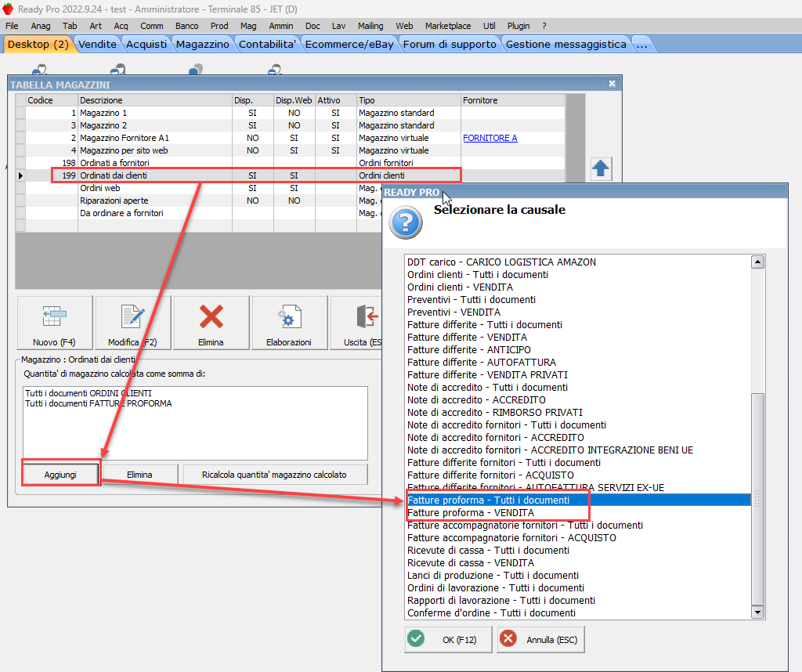Open the File menu

pos(12,26)
